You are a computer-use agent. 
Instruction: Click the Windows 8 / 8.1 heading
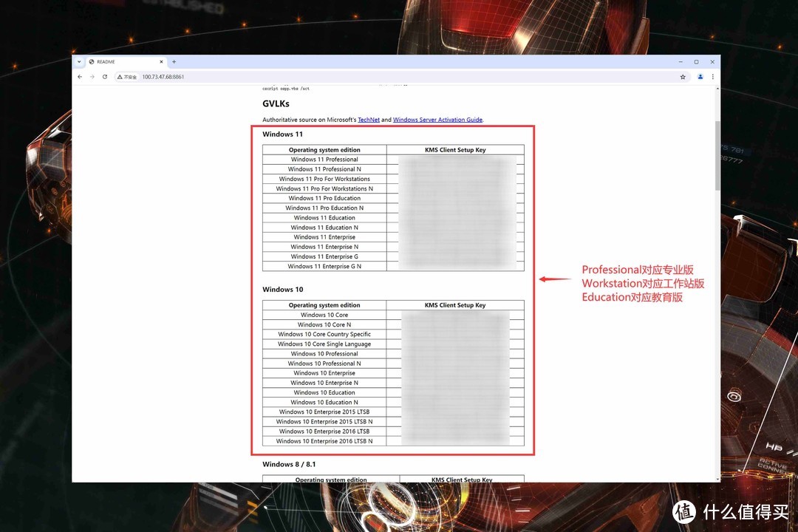pos(289,464)
